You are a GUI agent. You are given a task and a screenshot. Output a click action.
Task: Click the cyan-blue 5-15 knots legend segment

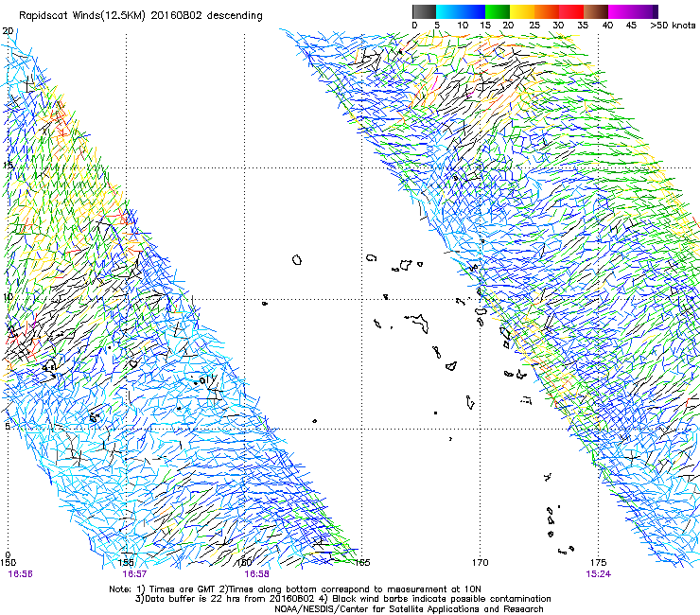[x=461, y=11]
